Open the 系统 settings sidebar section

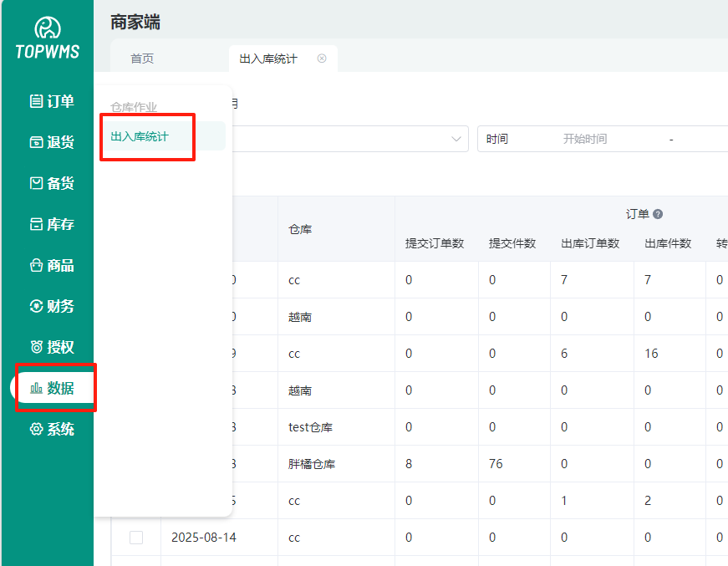tap(52, 429)
